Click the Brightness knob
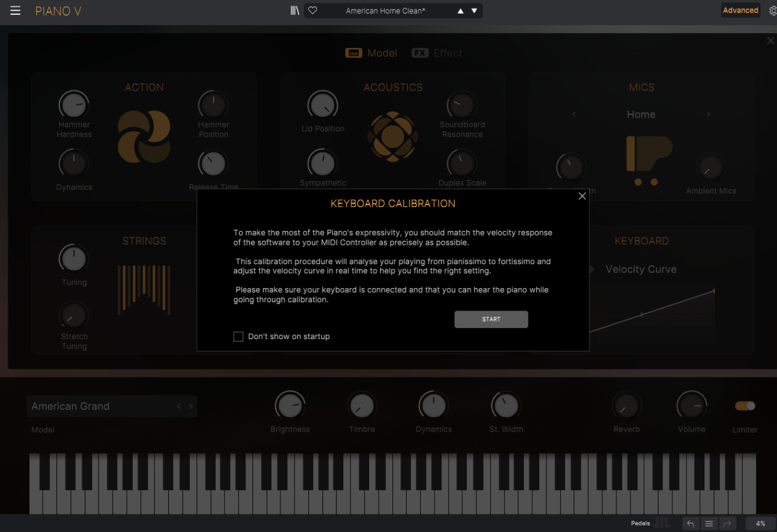This screenshot has width=777, height=532. 289,406
